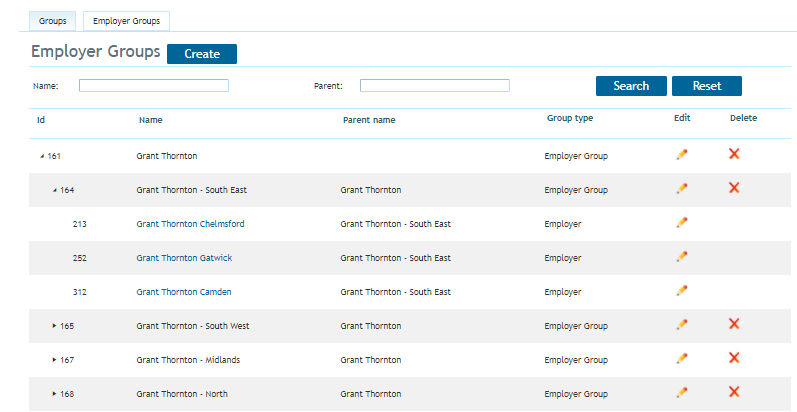
Task: Delete Grant Thornton - South West group
Action: (x=734, y=324)
